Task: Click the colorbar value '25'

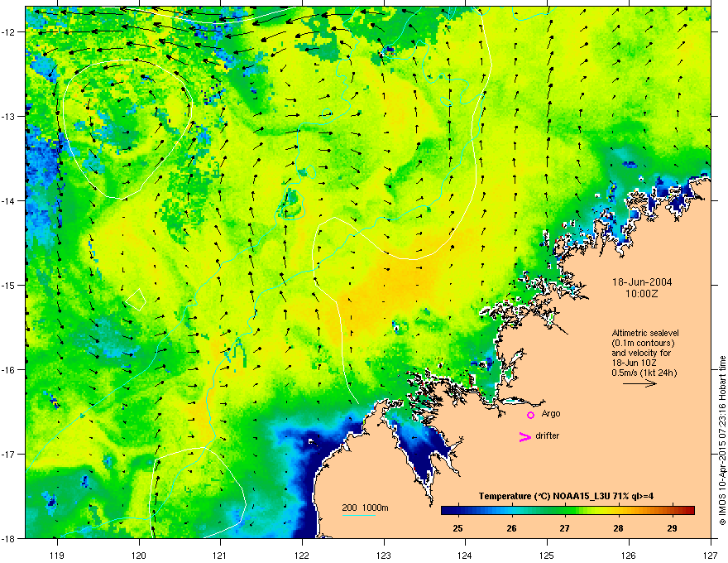Action: coord(457,528)
